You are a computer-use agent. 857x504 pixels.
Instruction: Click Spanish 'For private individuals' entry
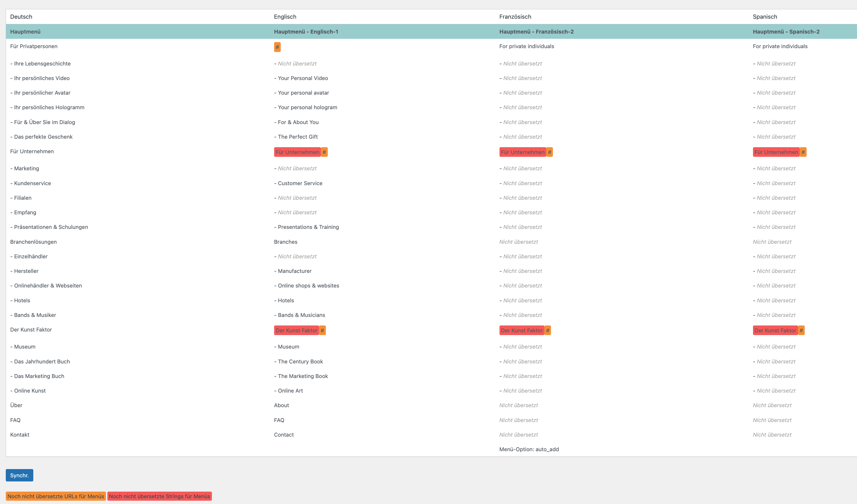coord(780,46)
